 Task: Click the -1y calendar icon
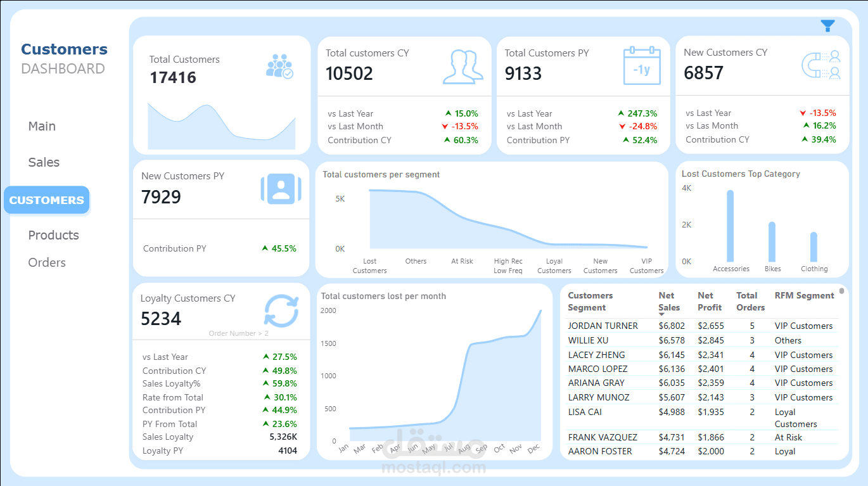642,65
